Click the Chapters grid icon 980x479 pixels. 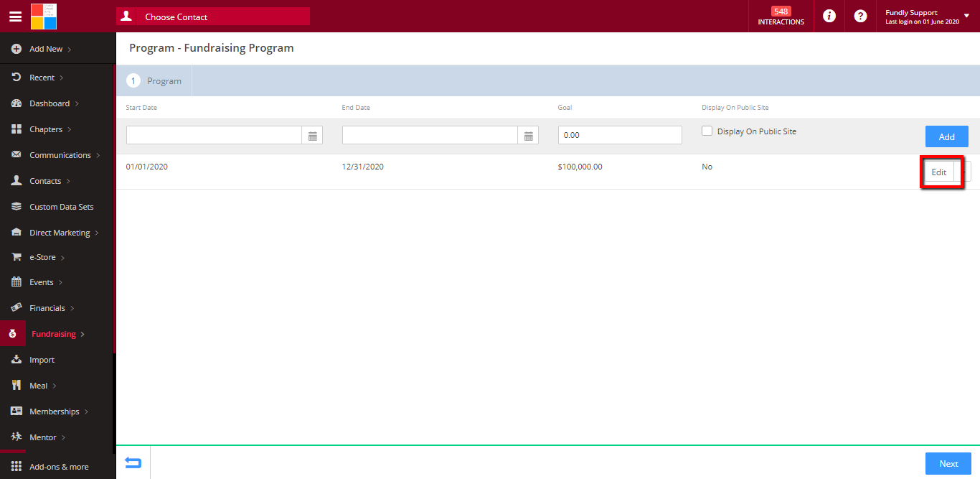(17, 129)
